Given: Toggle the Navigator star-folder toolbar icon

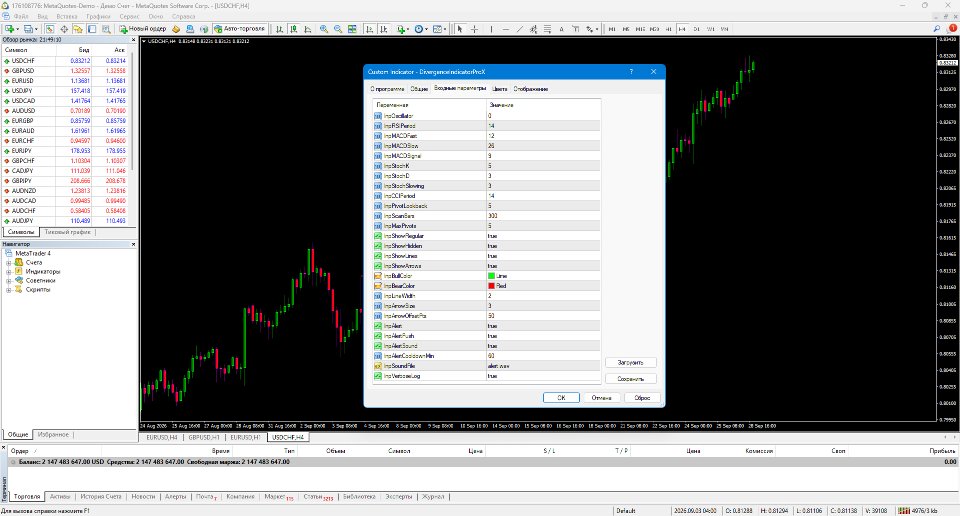Looking at the screenshot, I should pyautogui.click(x=78, y=29).
